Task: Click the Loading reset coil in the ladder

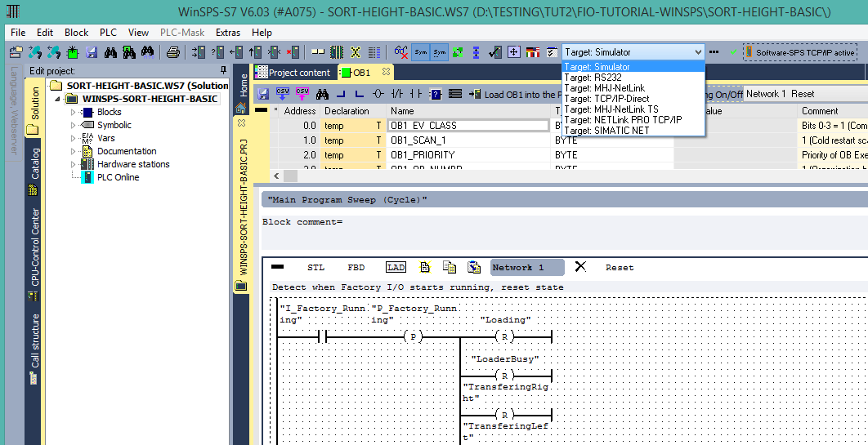Action: pyautogui.click(x=504, y=336)
